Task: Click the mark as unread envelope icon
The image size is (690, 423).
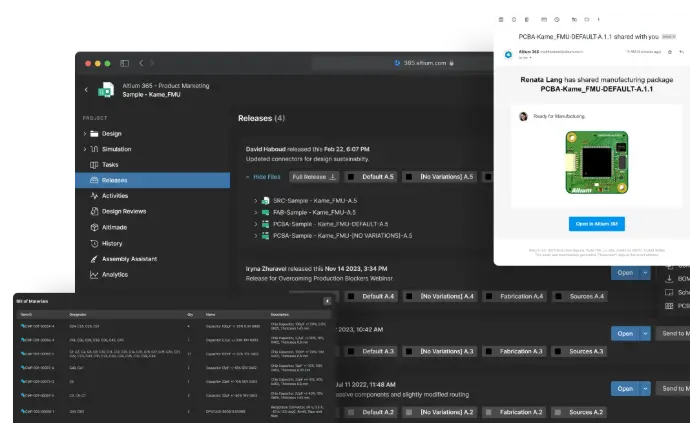Action: [544, 19]
